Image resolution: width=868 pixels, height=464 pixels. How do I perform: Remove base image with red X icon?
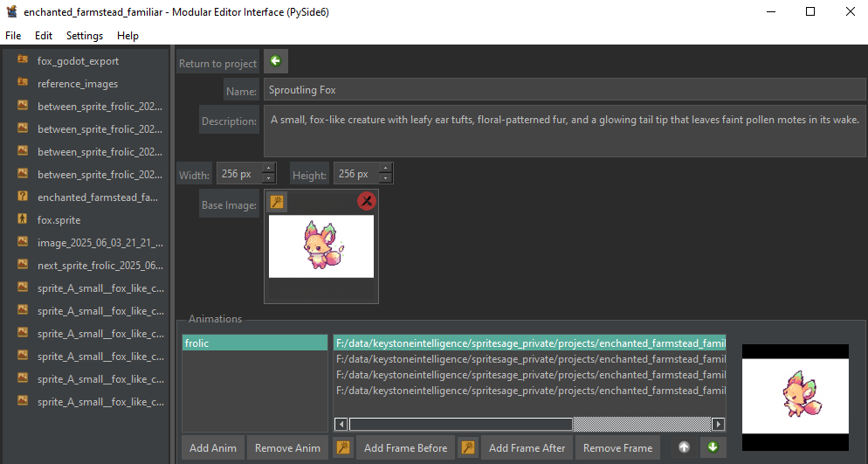click(x=367, y=201)
